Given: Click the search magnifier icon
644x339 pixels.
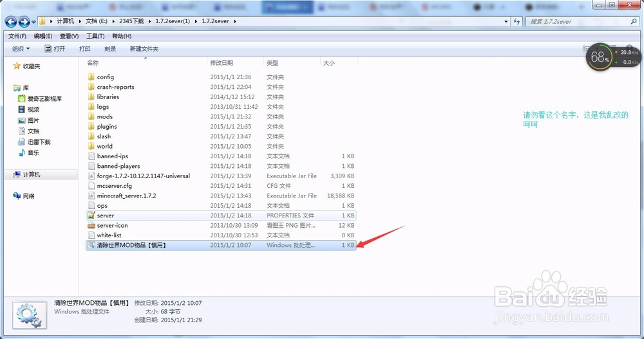Looking at the screenshot, I should [634, 21].
